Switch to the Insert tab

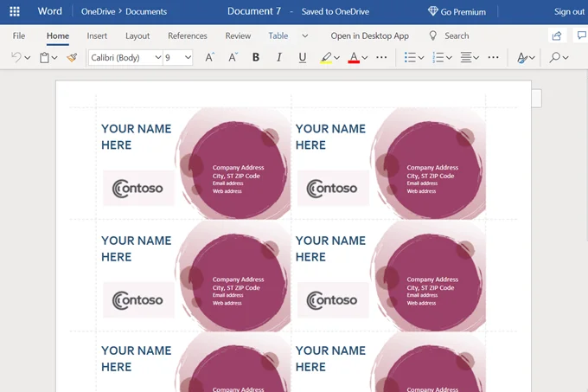coord(97,36)
